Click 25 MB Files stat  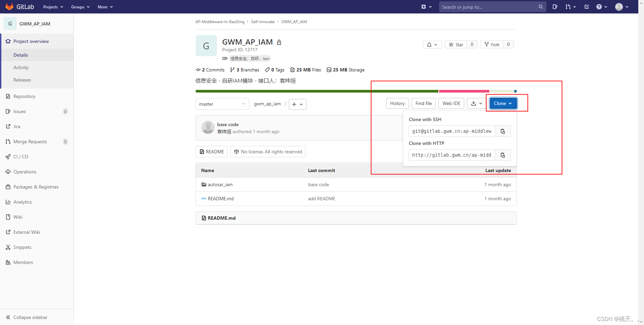(306, 70)
